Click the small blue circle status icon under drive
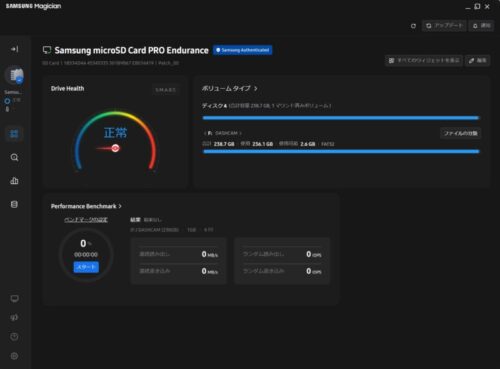This screenshot has width=500, height=369. (x=7, y=101)
